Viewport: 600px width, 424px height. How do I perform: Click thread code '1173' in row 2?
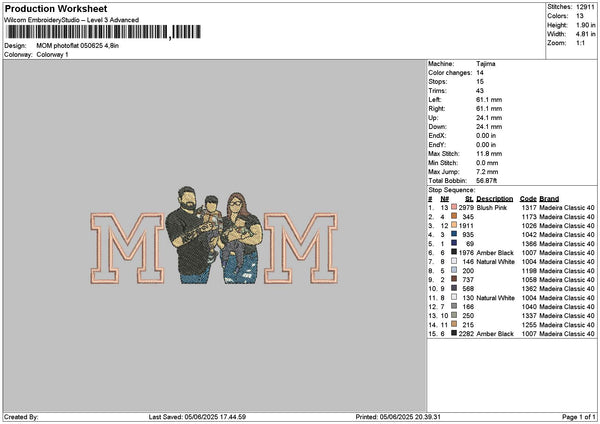[529, 217]
